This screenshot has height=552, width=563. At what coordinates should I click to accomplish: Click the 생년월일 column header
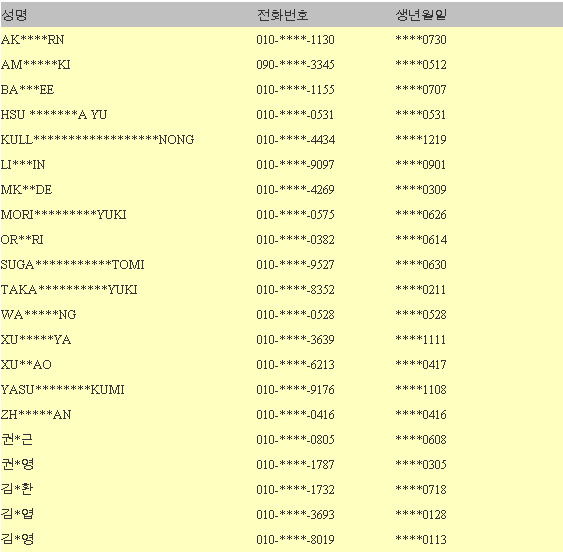pyautogui.click(x=421, y=15)
